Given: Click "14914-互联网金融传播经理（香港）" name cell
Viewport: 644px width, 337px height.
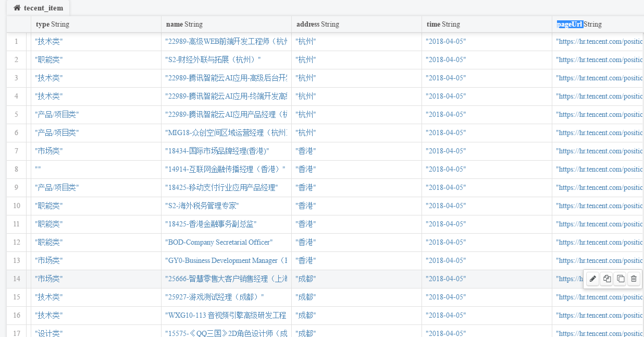Looking at the screenshot, I should 225,170.
